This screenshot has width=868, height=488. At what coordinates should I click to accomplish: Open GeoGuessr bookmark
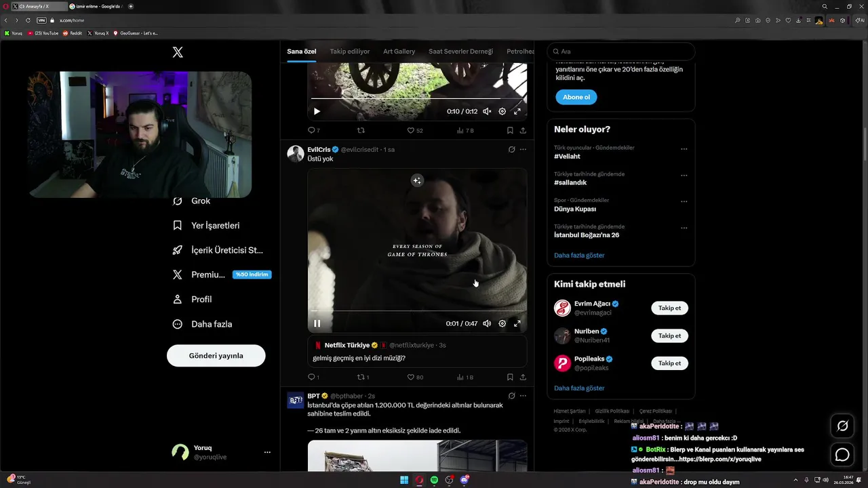(136, 33)
